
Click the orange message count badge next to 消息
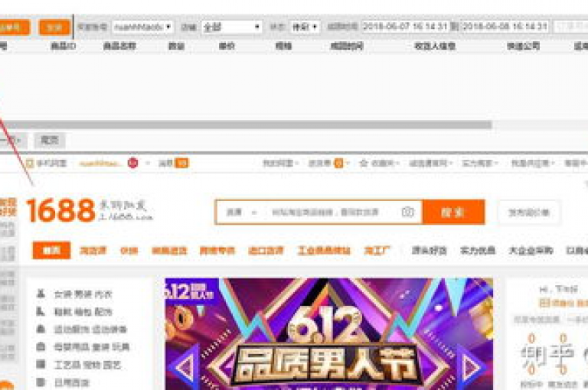pyautogui.click(x=182, y=163)
